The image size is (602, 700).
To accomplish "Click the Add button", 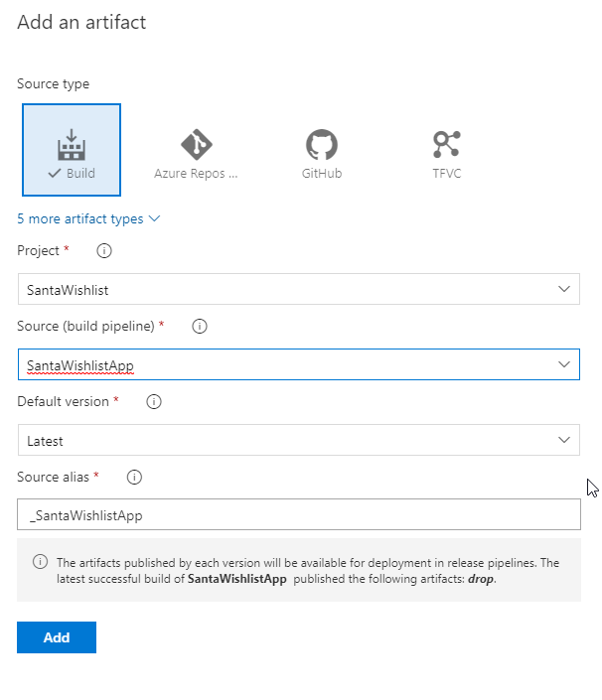I will [x=57, y=637].
